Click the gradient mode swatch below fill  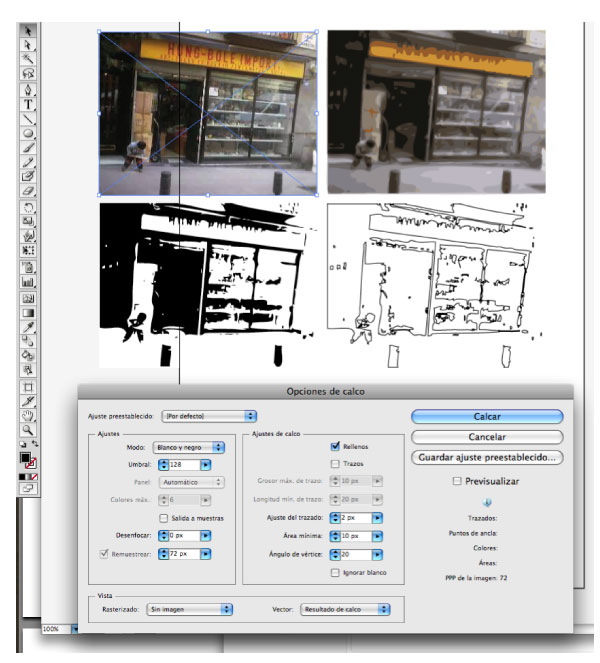pos(28,477)
